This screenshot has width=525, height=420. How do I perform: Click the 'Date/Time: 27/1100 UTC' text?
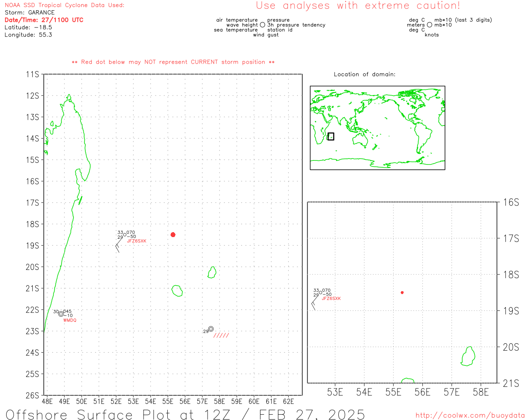click(44, 20)
